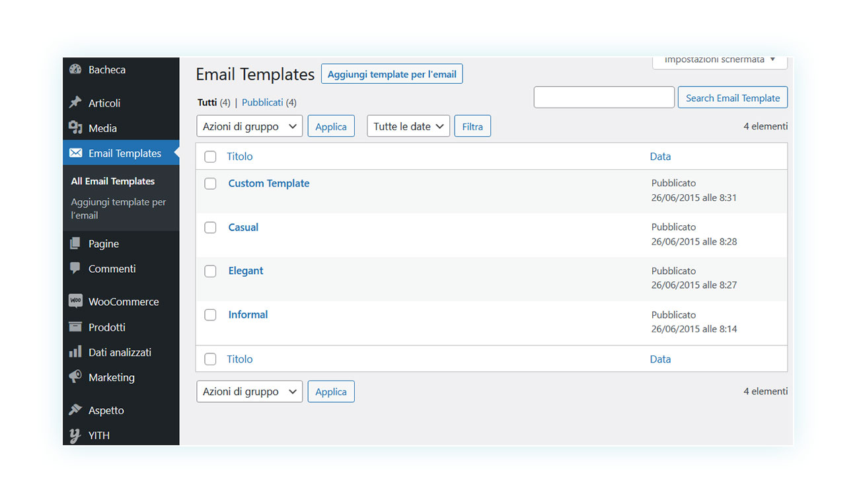Select all via footer Titolo checkbox
Screen dimensions: 859x504
pyautogui.click(x=210, y=359)
